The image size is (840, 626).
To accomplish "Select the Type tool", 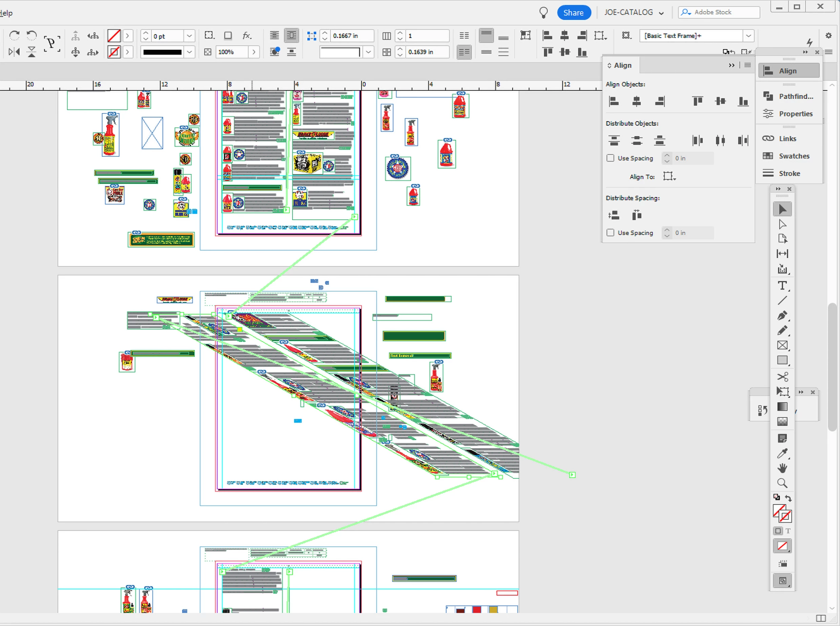I will pyautogui.click(x=782, y=285).
